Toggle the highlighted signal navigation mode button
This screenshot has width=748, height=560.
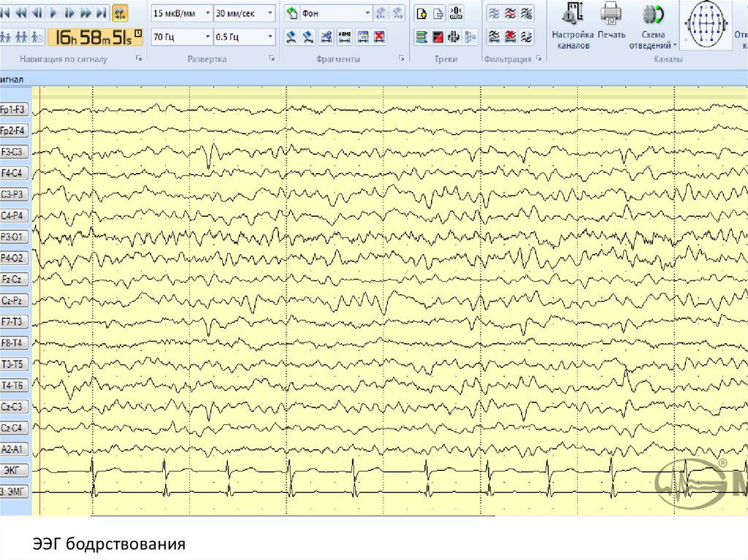pyautogui.click(x=120, y=12)
